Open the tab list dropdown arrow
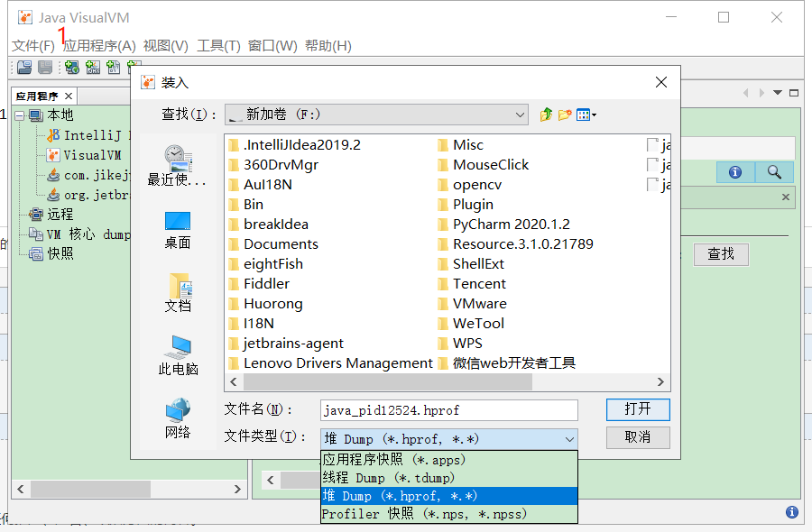The height and width of the screenshot is (532, 812). point(778,93)
